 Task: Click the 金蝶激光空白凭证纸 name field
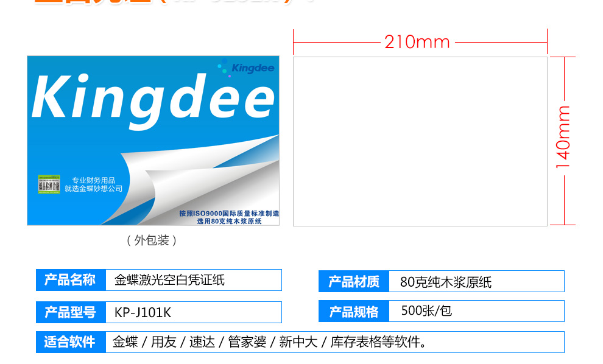[x=194, y=280]
